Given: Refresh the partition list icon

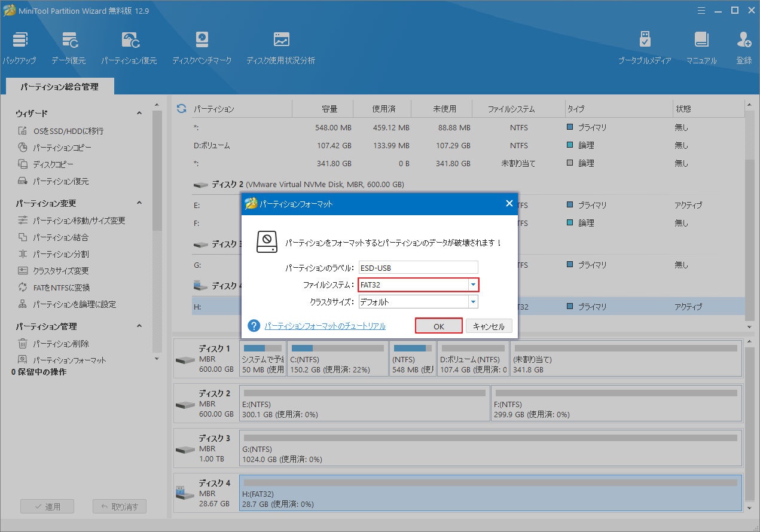Looking at the screenshot, I should click(x=181, y=109).
